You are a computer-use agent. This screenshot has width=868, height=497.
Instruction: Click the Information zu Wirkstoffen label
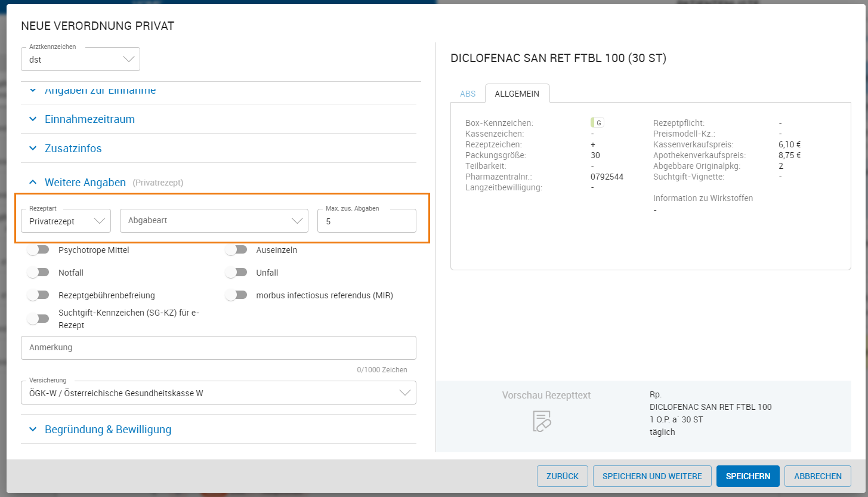[703, 198]
